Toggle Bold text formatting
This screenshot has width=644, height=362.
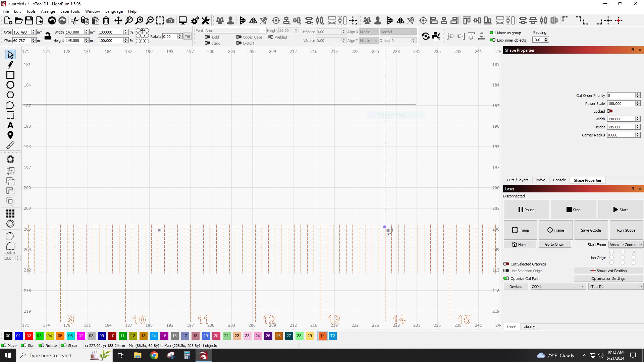point(208,37)
